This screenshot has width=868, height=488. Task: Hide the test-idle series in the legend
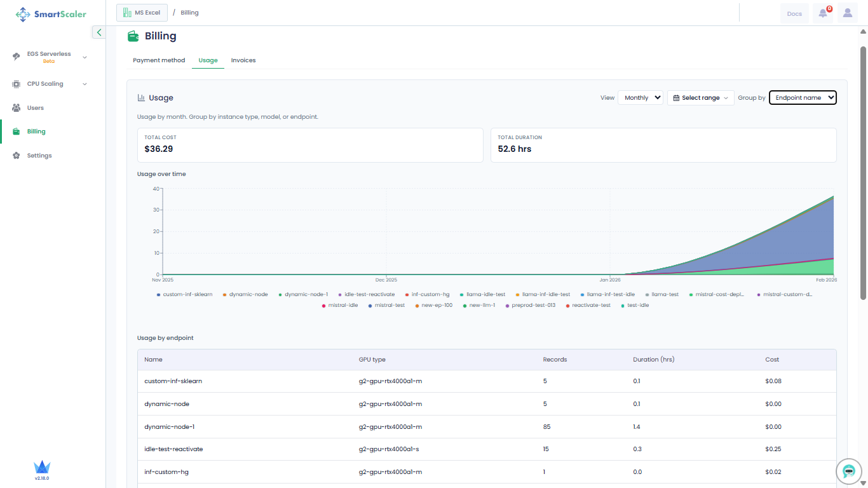(634, 306)
